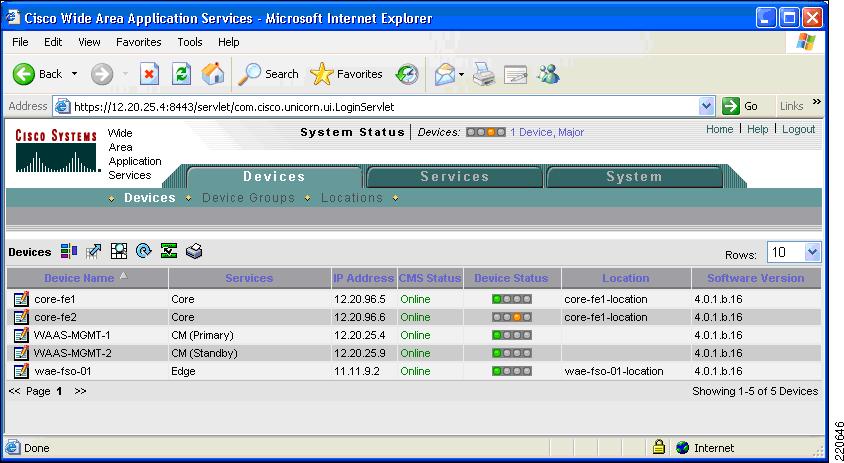Click the Edit page toolbar icon
Image resolution: width=844 pixels, height=463 pixels.
click(x=515, y=74)
